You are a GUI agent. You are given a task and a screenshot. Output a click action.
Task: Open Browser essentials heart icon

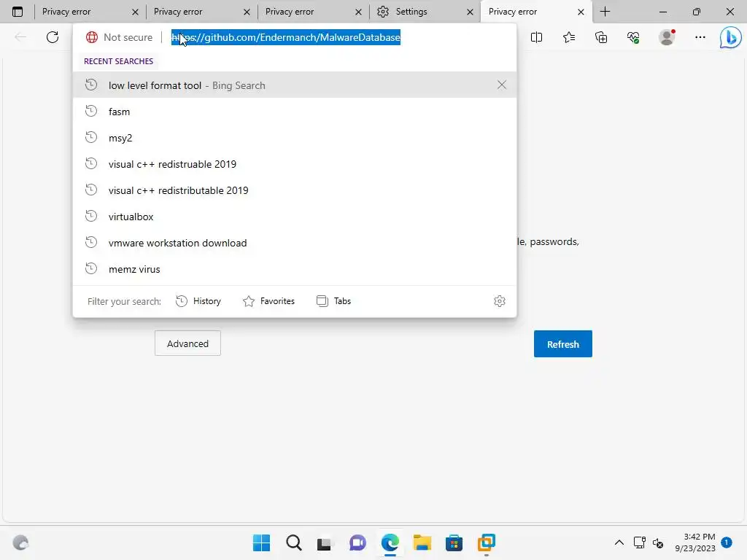[x=633, y=37]
